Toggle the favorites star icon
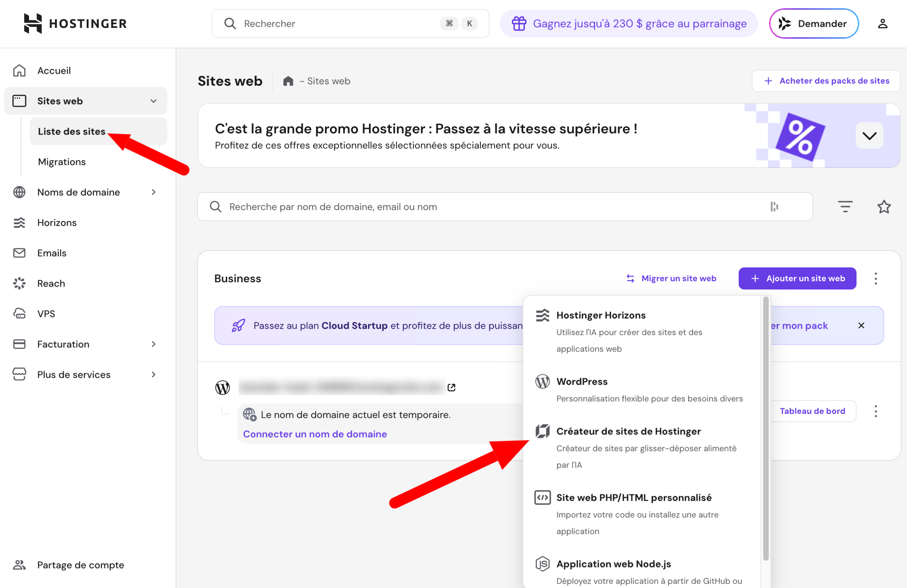Image resolution: width=907 pixels, height=588 pixels. coord(884,207)
